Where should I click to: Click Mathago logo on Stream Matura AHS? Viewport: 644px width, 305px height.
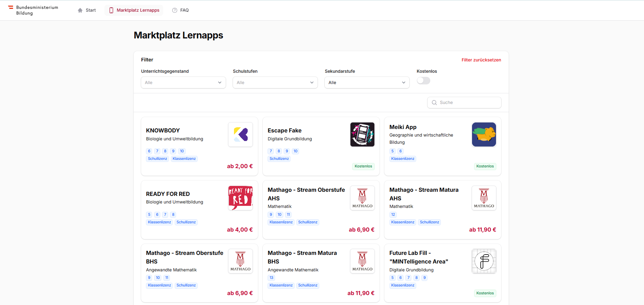coord(484,198)
